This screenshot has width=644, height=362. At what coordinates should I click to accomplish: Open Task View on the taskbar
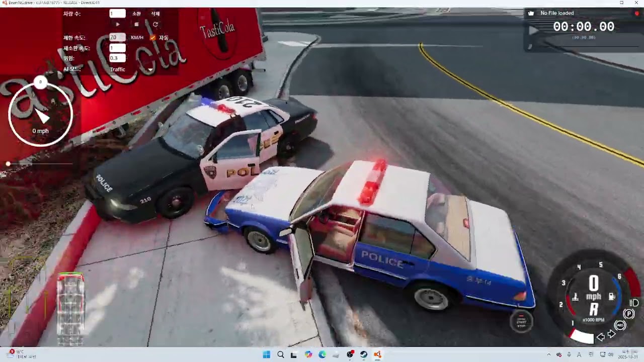point(294,354)
